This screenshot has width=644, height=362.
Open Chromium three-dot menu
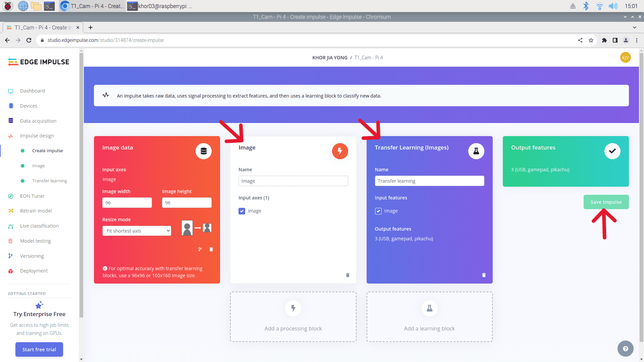[x=637, y=40]
